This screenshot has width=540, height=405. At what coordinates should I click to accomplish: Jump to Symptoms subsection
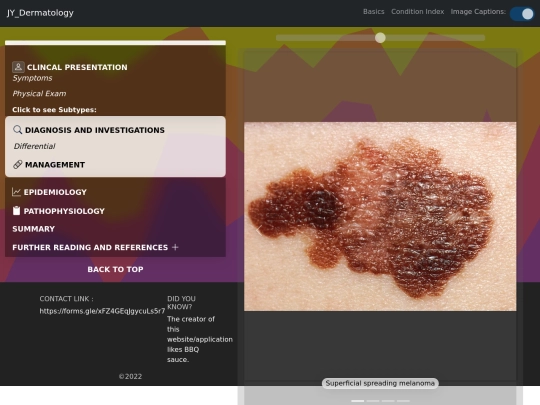[32, 78]
